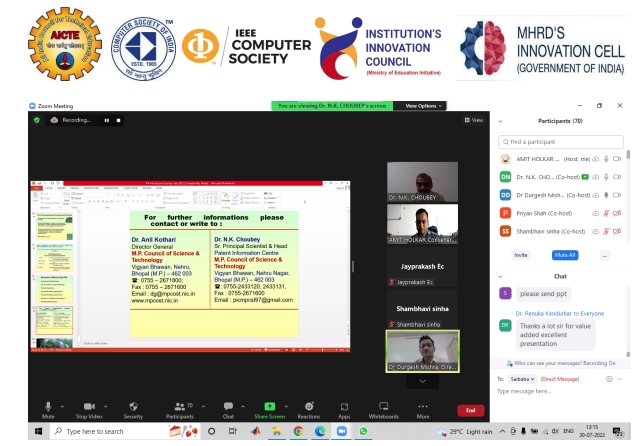This screenshot has height=446, width=643.
Task: Open share options arrow beside Share Screen
Action: (286, 407)
